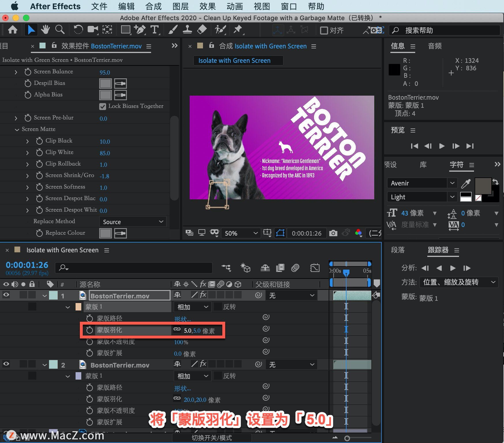Click the Alpha Bias eyedropper

[x=120, y=95]
